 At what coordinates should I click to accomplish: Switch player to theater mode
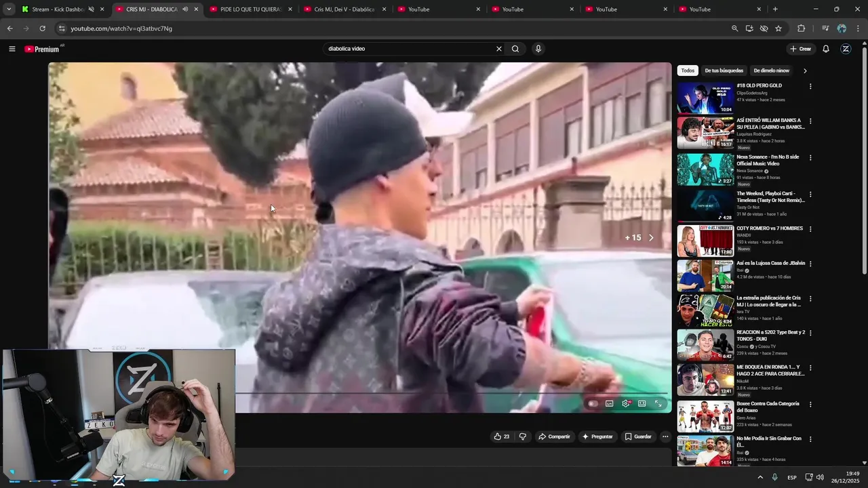tap(642, 403)
